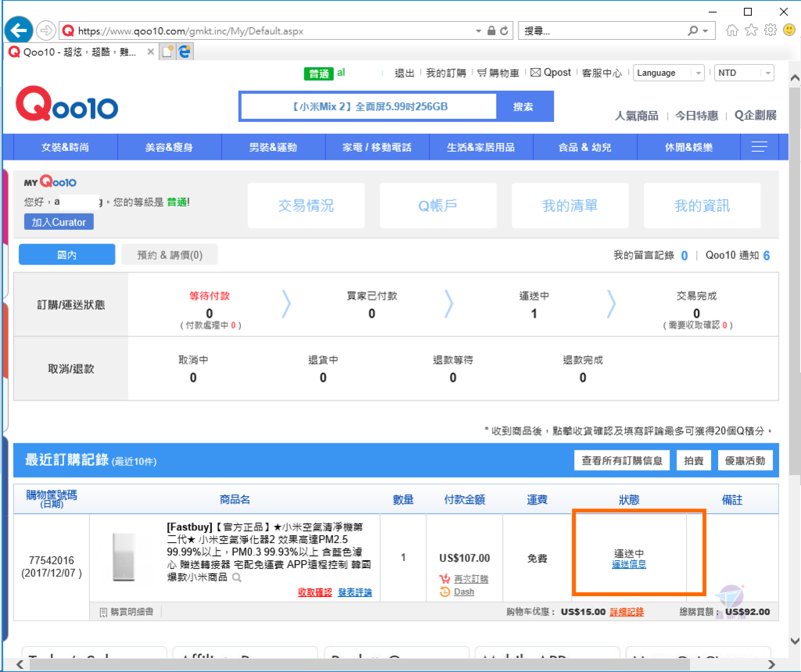801x672 pixels.
Task: Open the browser home icon
Action: tap(731, 31)
